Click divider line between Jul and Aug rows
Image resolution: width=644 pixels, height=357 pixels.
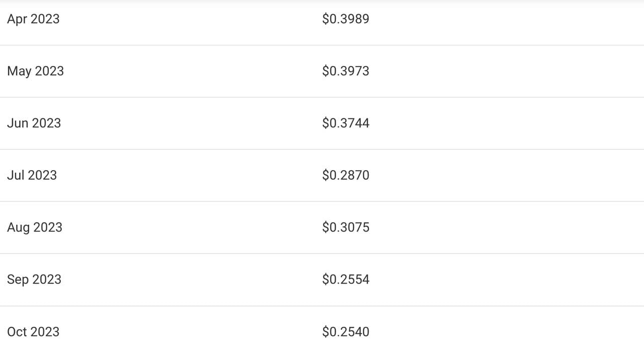click(322, 201)
